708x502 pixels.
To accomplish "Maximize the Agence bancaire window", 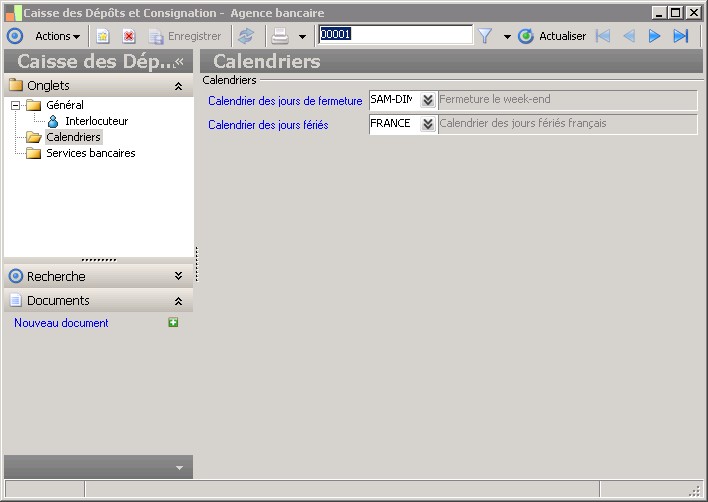I will point(675,13).
